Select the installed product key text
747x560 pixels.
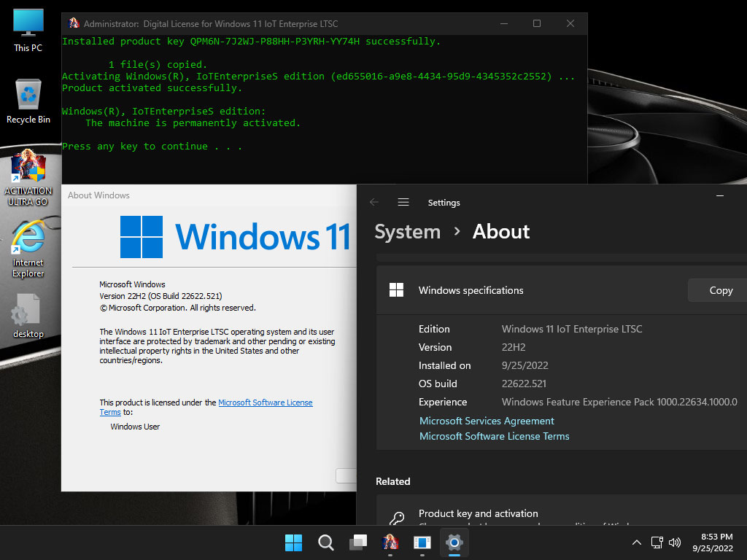point(275,42)
